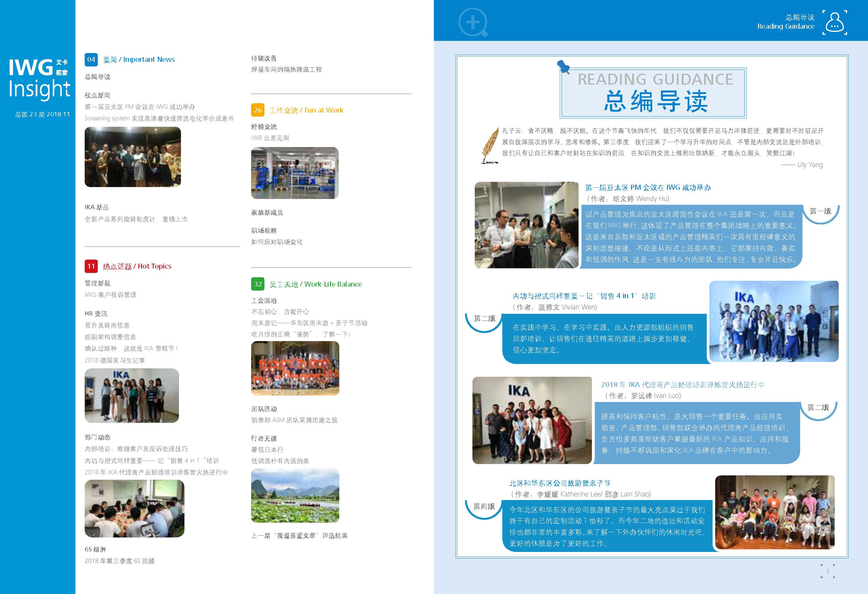Click 销售部 ASM 团队采摘团建之旅 line

click(294, 420)
